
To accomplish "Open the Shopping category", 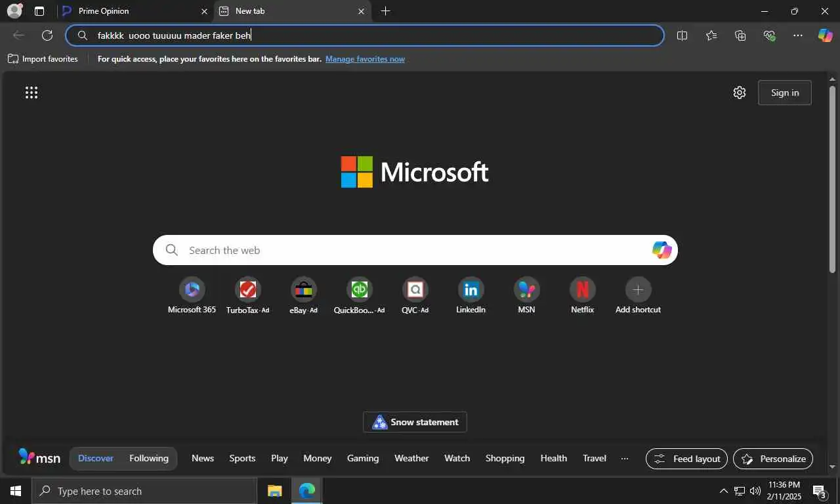I will point(505,458).
